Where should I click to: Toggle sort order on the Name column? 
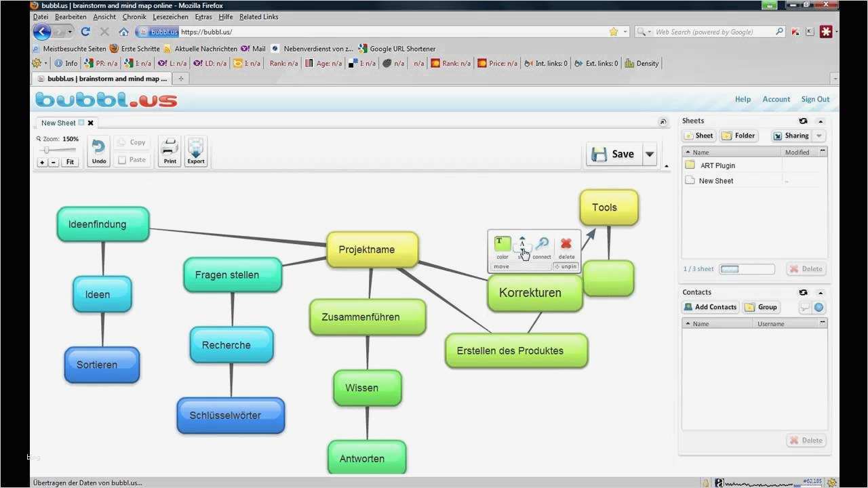[701, 152]
